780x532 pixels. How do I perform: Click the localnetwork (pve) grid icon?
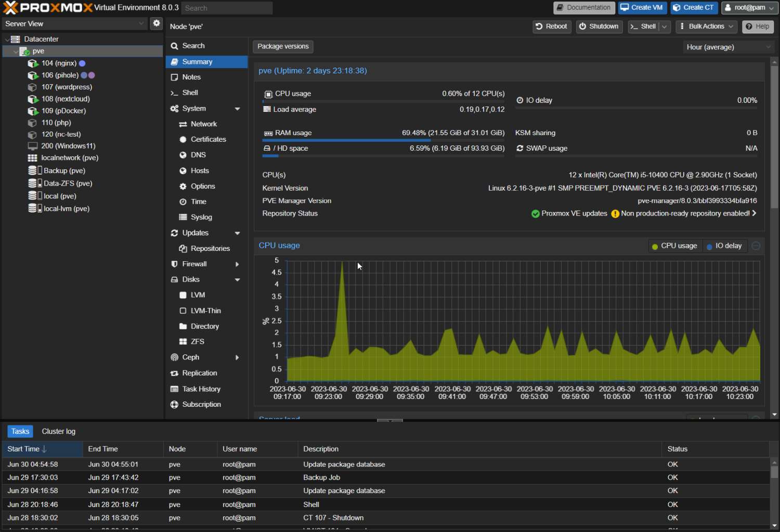(32, 158)
